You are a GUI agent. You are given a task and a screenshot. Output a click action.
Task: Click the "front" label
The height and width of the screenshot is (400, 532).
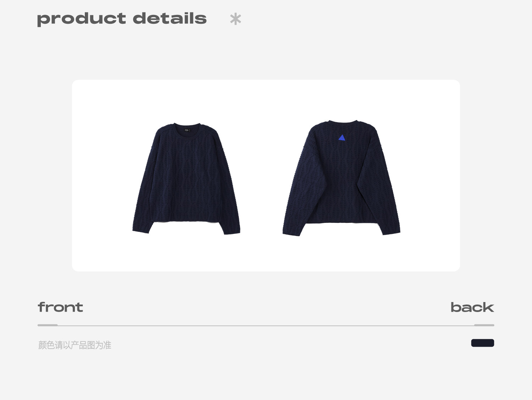pyautogui.click(x=60, y=307)
